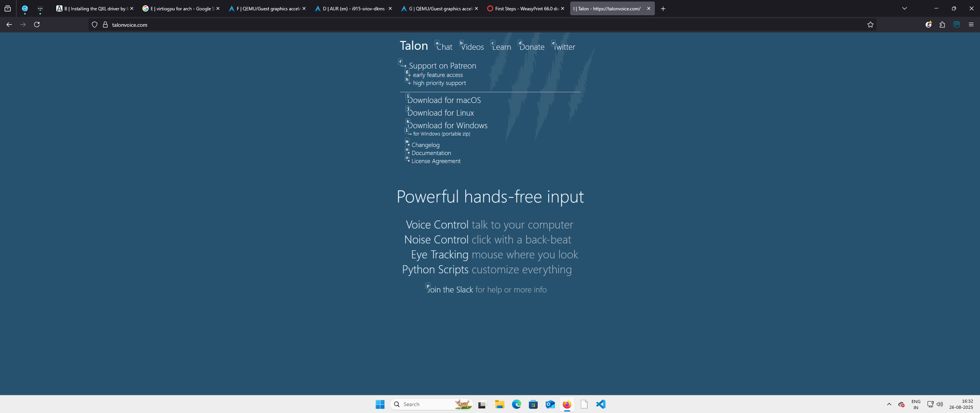Click the tracking protection shield icon

coord(94,24)
